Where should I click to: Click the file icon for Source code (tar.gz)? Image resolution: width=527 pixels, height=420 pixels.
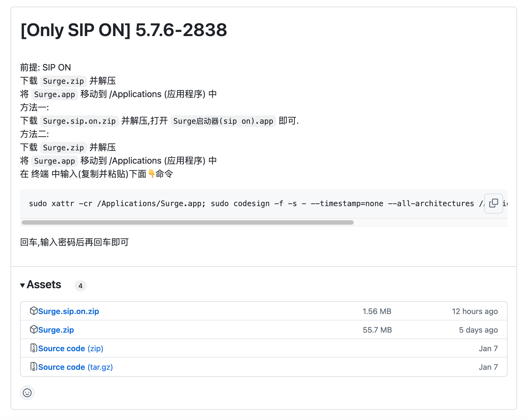coord(34,366)
